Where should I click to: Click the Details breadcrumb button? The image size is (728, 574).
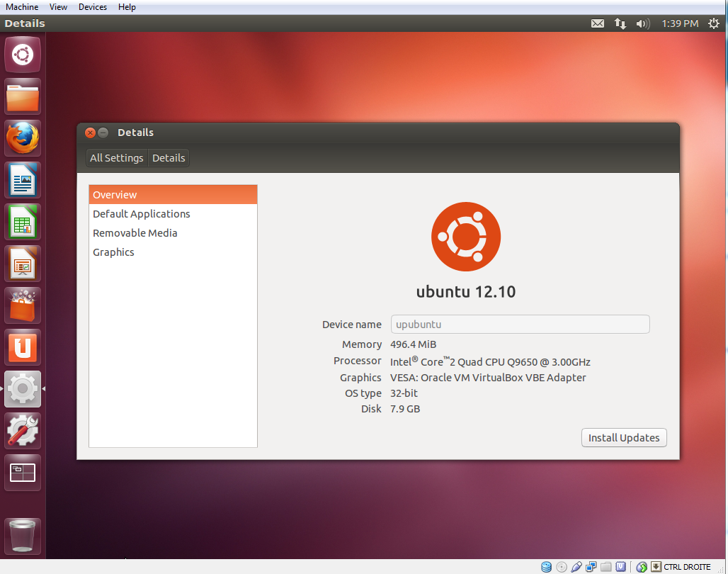[x=169, y=158]
